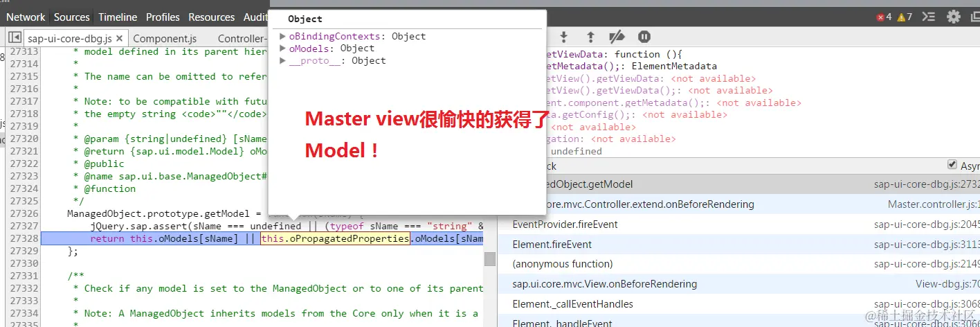This screenshot has width=980, height=327.
Task: Click line number 27326 in gutter
Action: pyautogui.click(x=24, y=213)
